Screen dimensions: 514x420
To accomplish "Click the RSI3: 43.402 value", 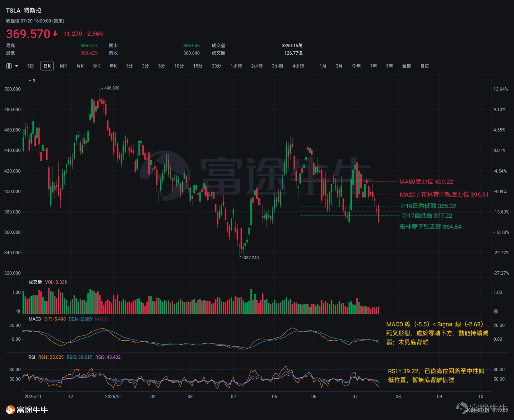I will click(x=108, y=357).
